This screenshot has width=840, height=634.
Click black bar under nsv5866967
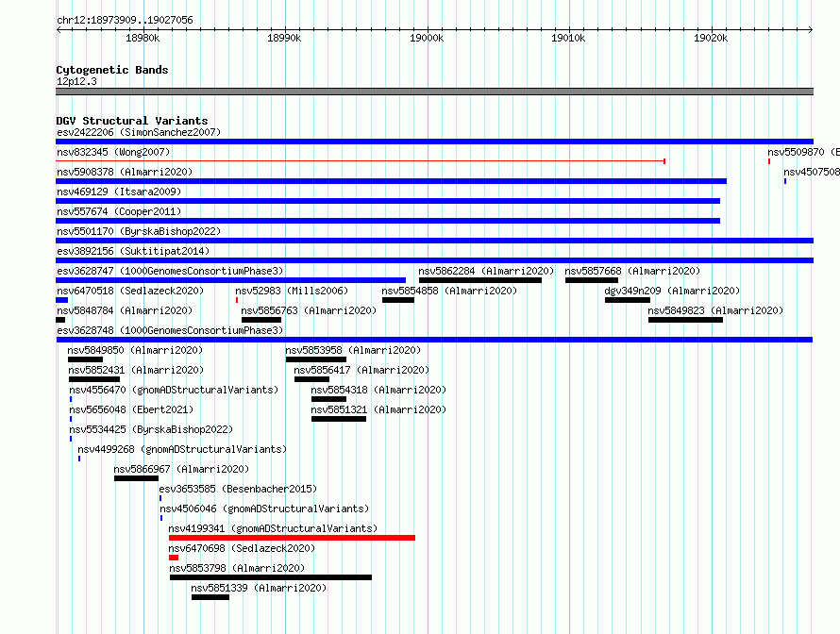[x=136, y=478]
